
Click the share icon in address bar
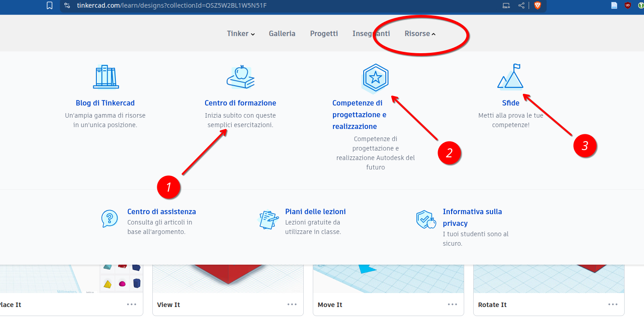[x=521, y=5]
